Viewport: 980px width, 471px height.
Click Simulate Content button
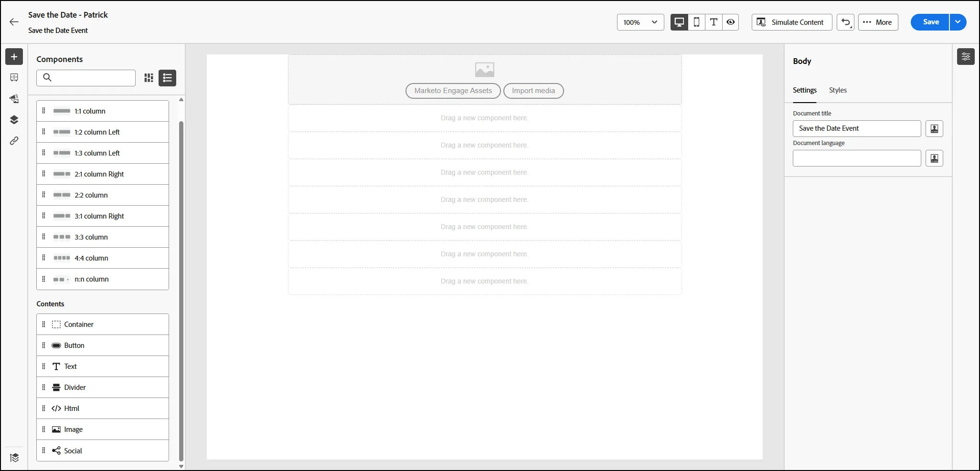point(792,22)
